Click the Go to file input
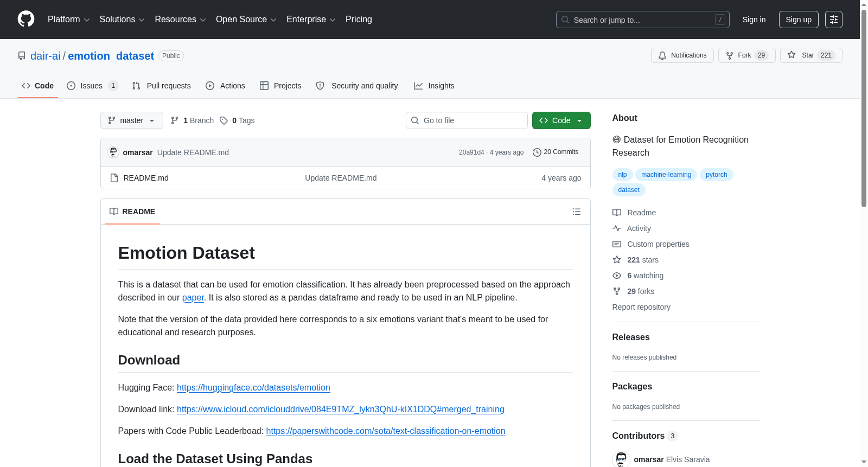 467,120
